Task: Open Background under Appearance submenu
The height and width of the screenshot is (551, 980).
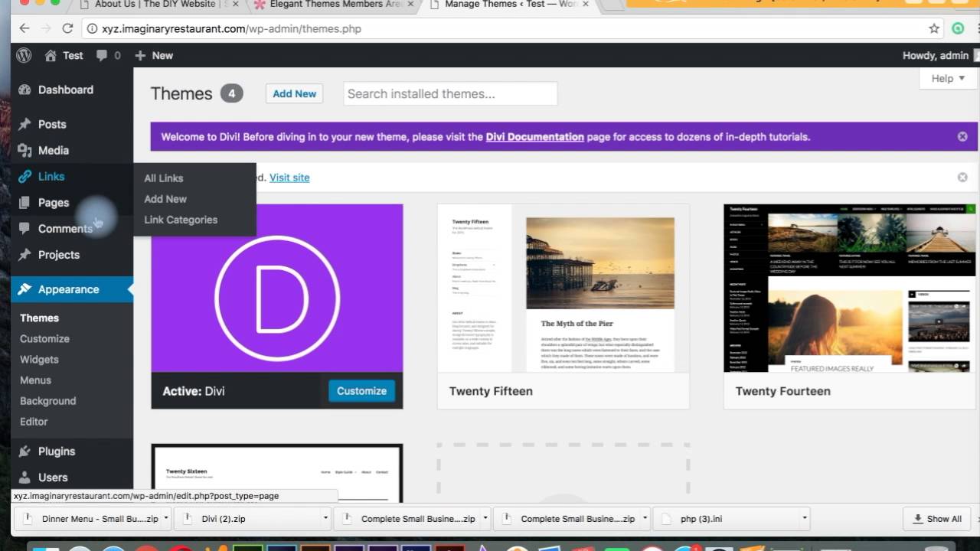Action: coord(47,400)
